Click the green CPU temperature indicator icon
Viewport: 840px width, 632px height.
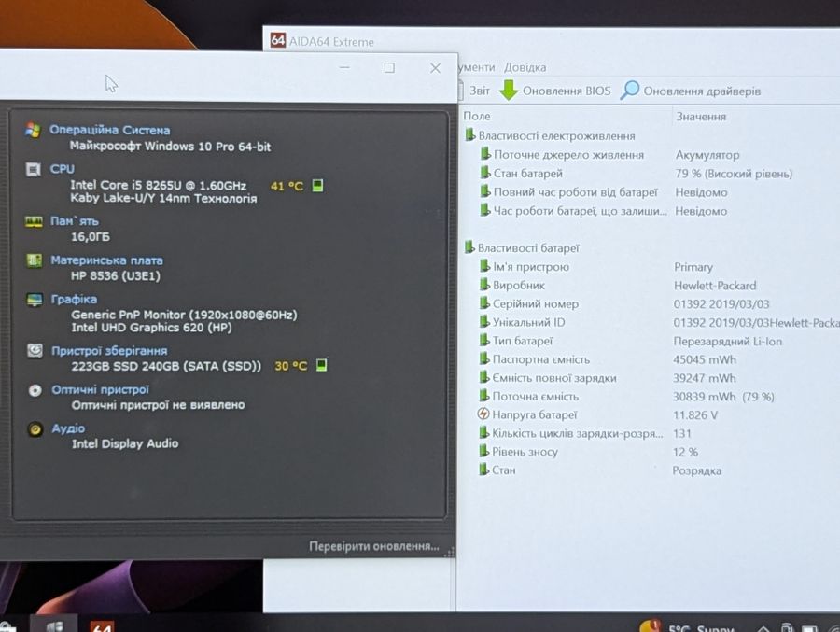coord(317,186)
